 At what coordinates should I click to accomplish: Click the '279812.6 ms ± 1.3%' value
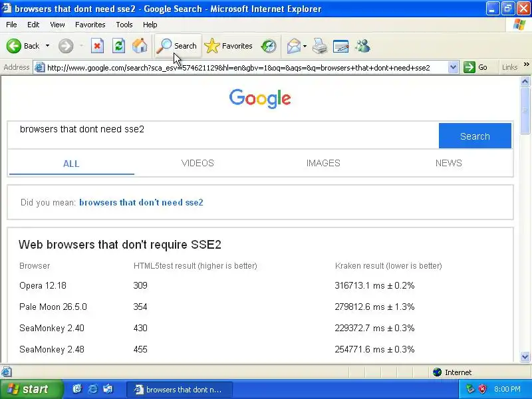coord(374,307)
